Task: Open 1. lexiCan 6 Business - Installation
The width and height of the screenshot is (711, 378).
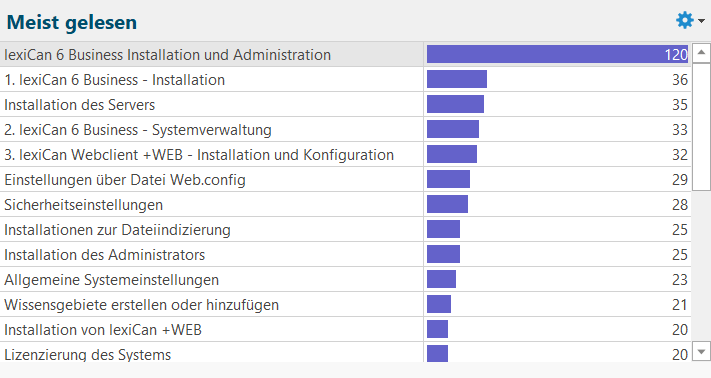Action: click(346, 80)
